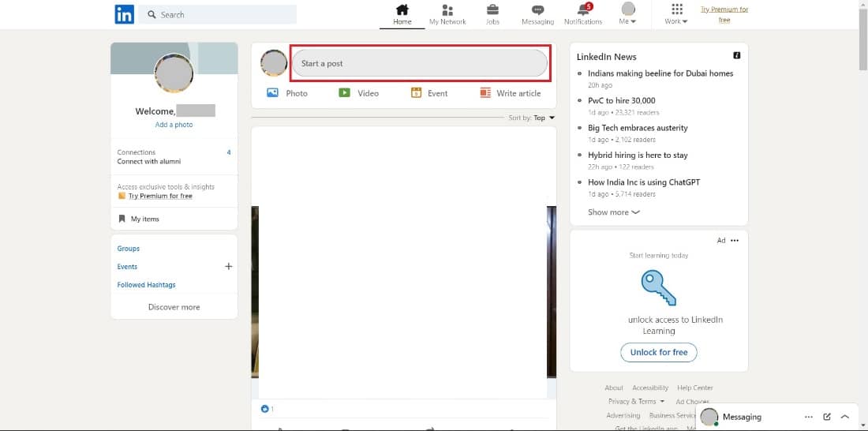Go to the Jobs tab
The height and width of the screenshot is (431, 868).
[492, 15]
